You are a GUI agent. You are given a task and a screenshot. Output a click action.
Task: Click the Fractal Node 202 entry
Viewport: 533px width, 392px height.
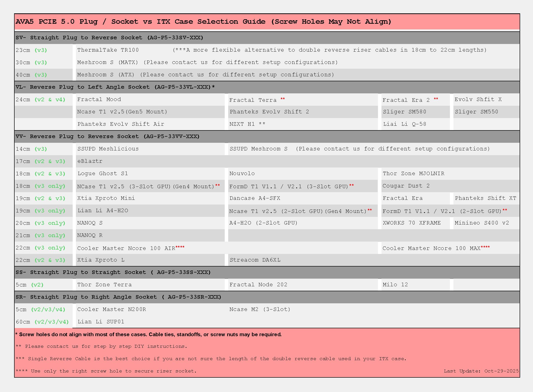(x=258, y=285)
